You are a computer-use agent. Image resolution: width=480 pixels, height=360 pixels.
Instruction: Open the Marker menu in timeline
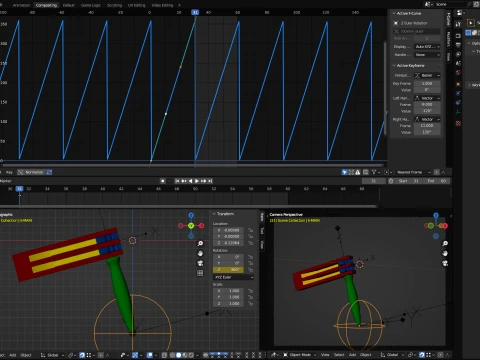6,181
